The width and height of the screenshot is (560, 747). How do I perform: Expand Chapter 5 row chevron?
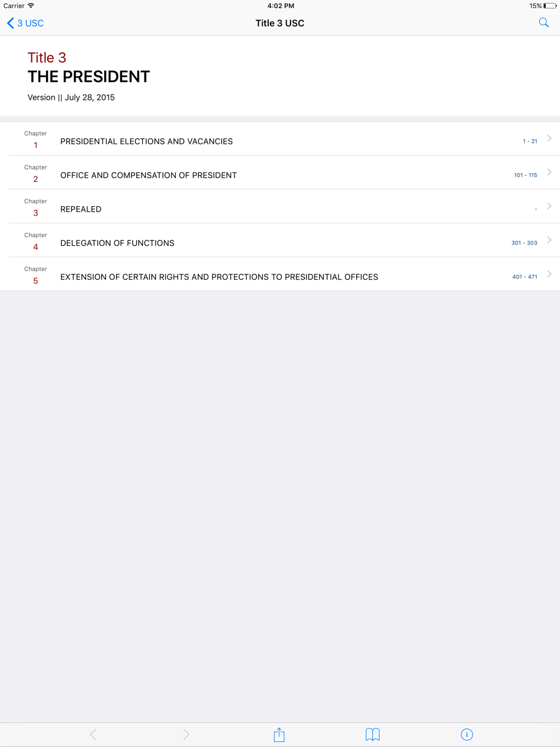click(x=549, y=274)
